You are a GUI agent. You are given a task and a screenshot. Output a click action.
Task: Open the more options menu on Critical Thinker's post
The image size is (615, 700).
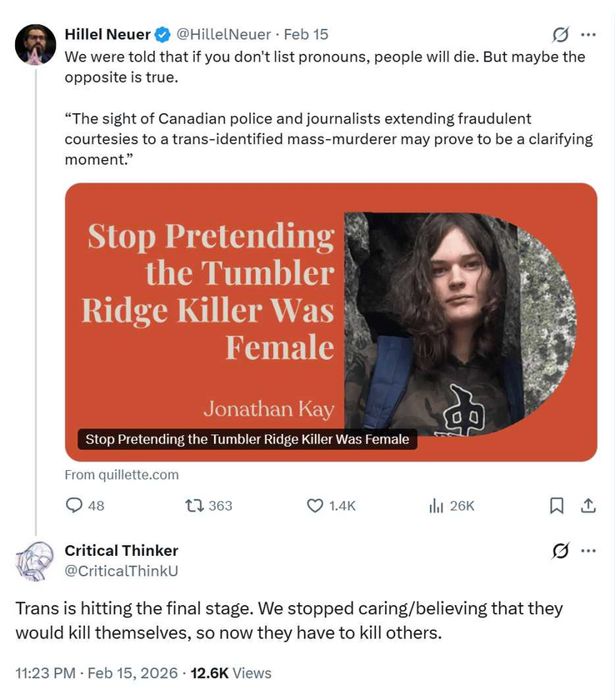coord(588,551)
